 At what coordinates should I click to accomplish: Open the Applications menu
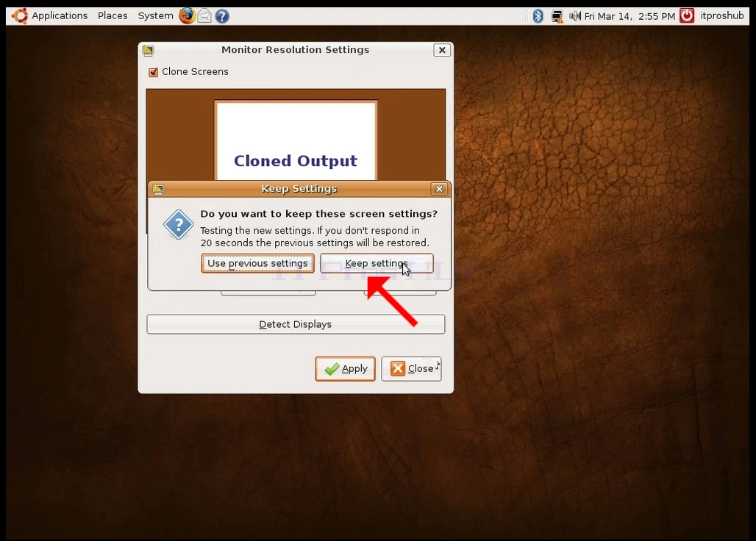click(x=60, y=15)
